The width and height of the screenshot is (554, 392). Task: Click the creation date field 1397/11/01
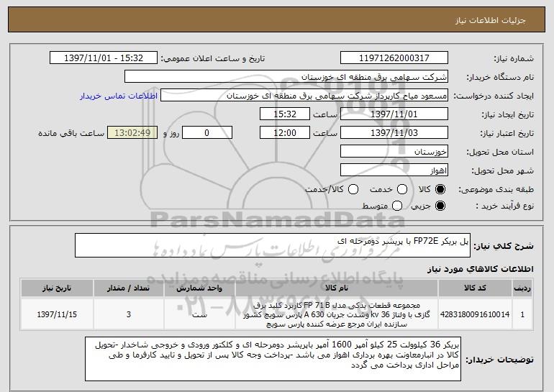pos(394,114)
